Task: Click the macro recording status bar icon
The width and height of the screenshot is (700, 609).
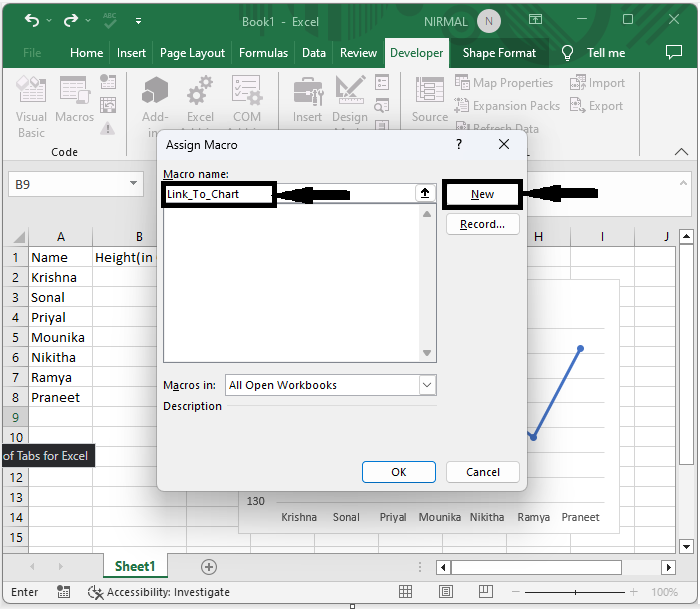Action: pyautogui.click(x=63, y=592)
